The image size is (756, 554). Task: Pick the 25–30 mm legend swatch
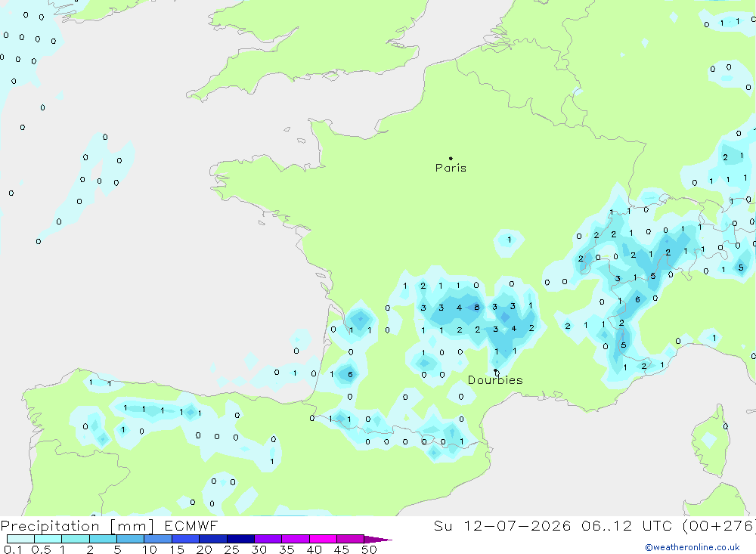pyautogui.click(x=240, y=539)
